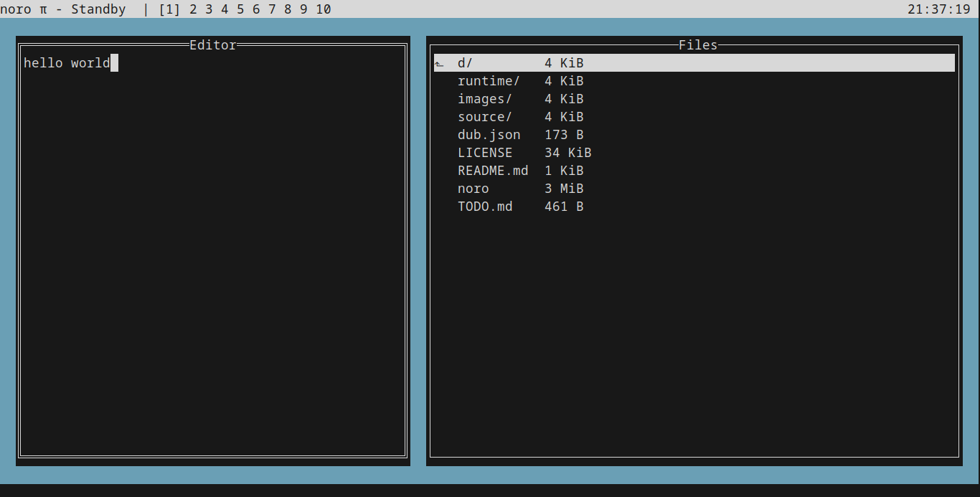Switch to workspace 4
Screen dimensions: 980x497
tap(225, 9)
